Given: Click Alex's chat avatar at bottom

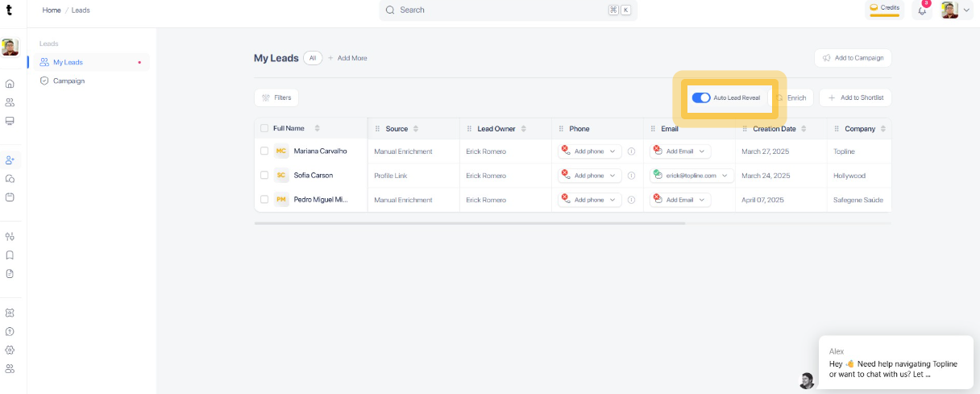Looking at the screenshot, I should pyautogui.click(x=806, y=380).
